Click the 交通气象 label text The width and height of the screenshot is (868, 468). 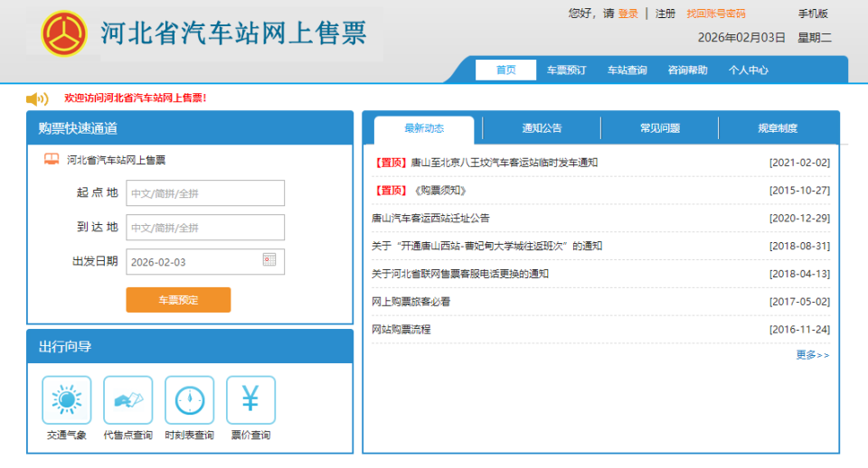[x=66, y=435]
